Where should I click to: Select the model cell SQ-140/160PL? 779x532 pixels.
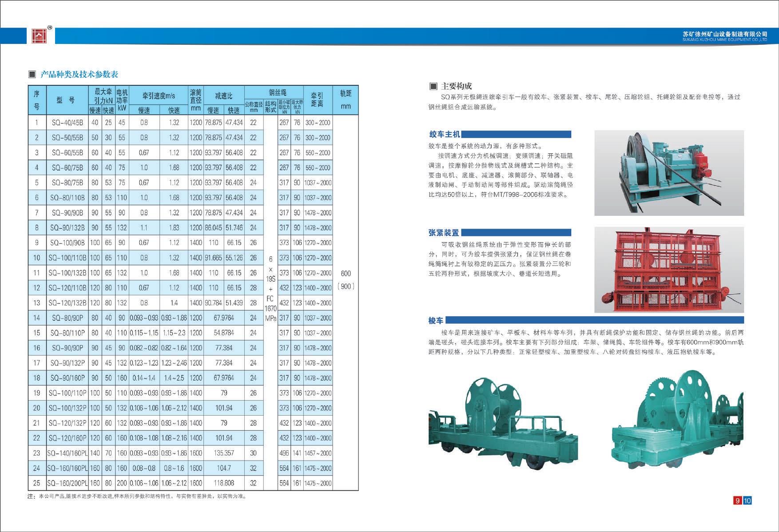(67, 453)
